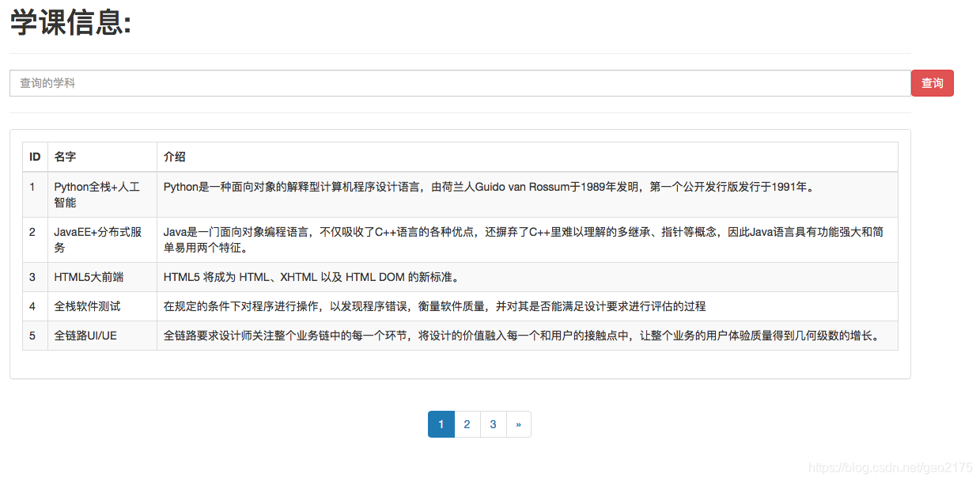Click ID cell 2 in the JavaEE row
Image resolution: width=980 pixels, height=482 pixels.
click(35, 240)
